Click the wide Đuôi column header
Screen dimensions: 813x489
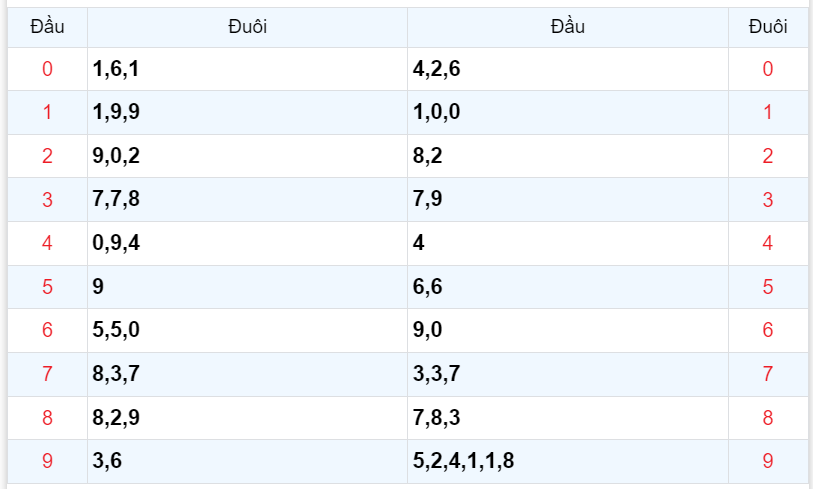[x=247, y=27]
